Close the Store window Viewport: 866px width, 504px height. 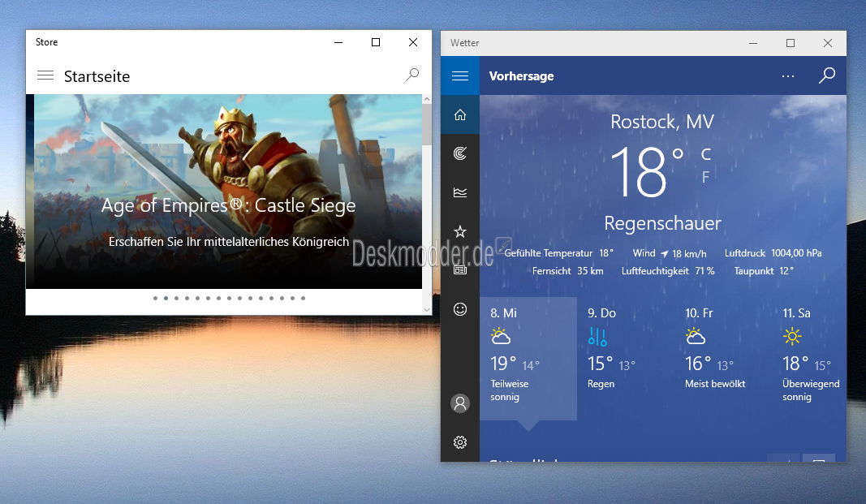coord(412,42)
